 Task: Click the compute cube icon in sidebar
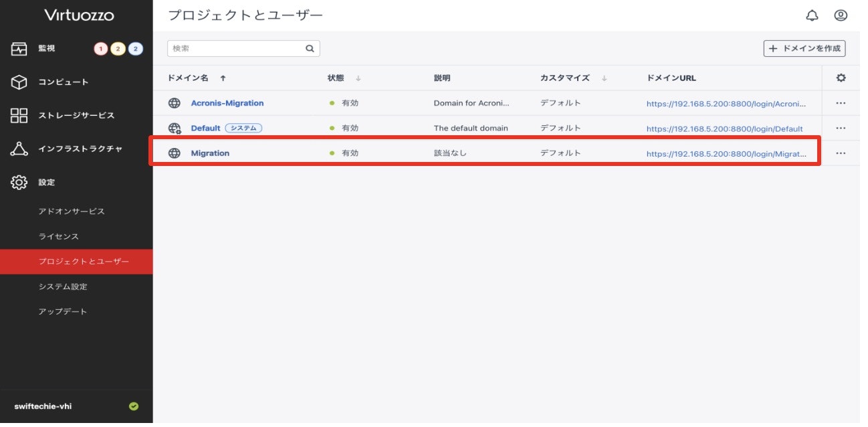coord(19,82)
